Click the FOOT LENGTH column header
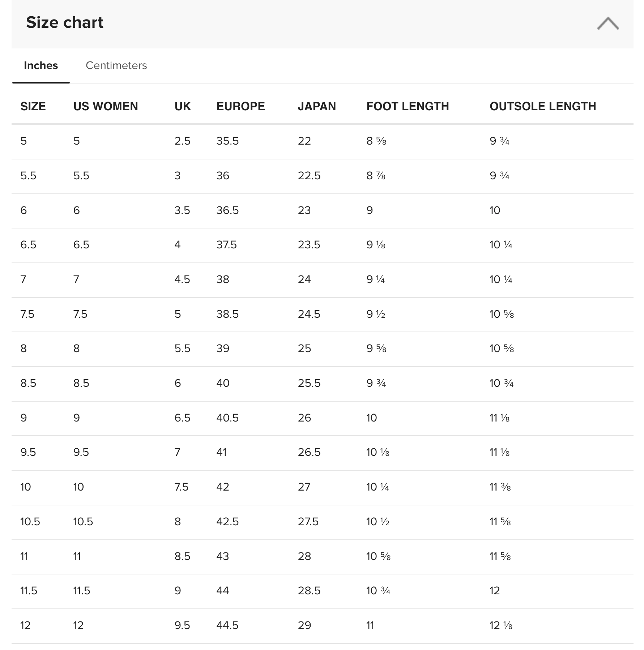The height and width of the screenshot is (650, 644). pos(408,106)
